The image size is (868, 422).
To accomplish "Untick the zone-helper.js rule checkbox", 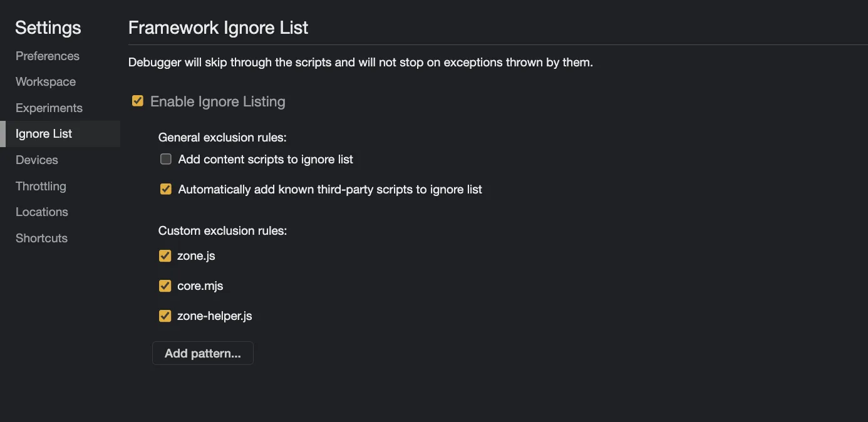I will tap(165, 316).
